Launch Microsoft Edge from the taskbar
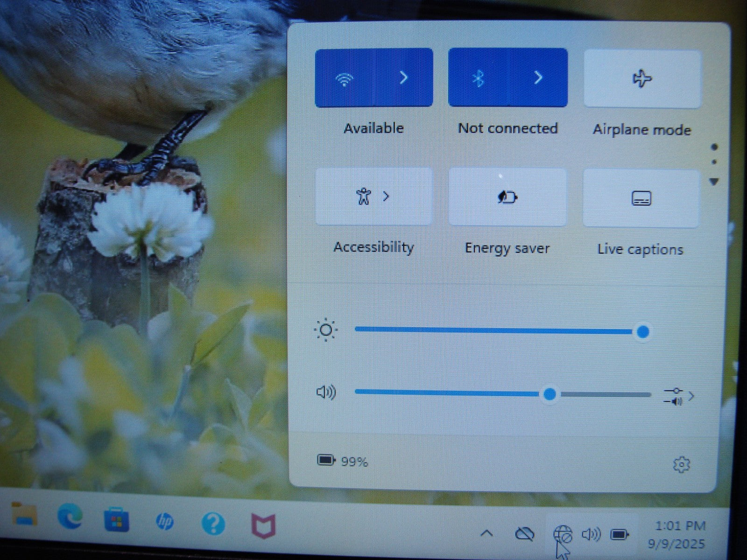 [x=70, y=517]
